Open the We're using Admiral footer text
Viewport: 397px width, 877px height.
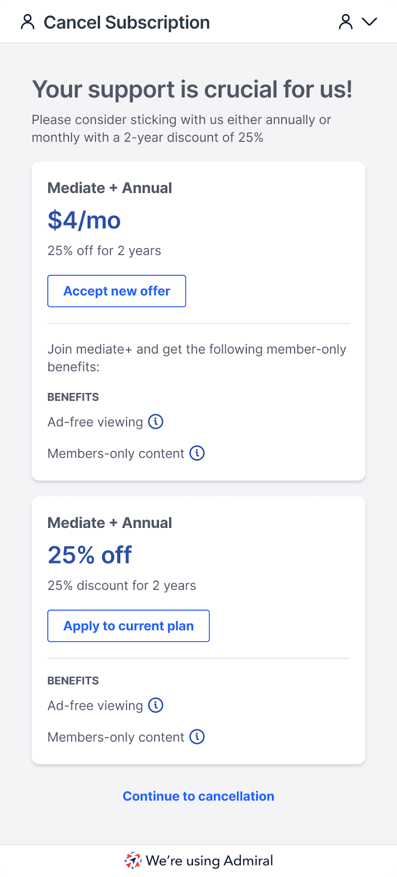tap(209, 860)
